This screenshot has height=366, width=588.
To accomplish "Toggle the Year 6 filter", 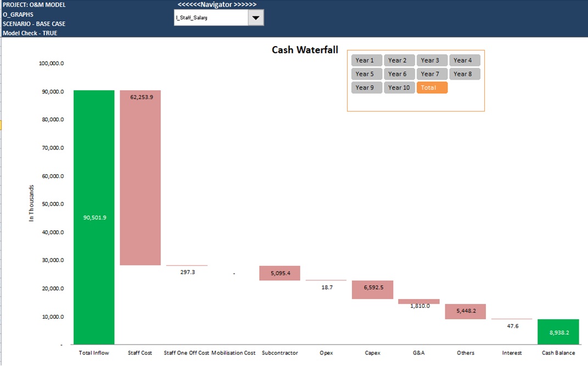I will pos(399,74).
